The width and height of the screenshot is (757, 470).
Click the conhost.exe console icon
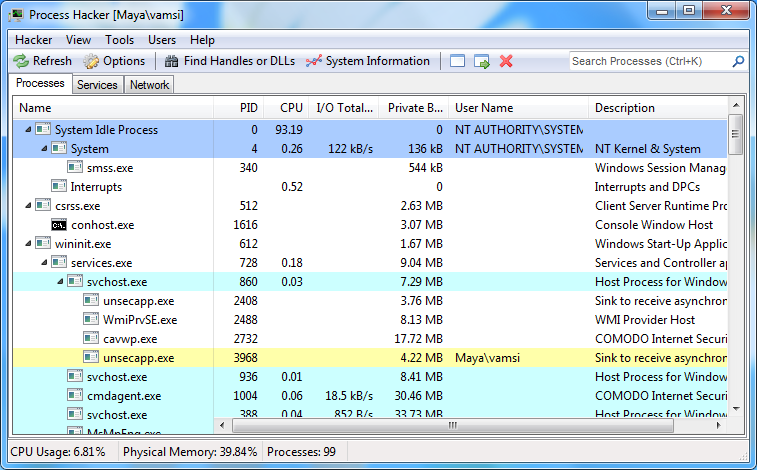click(59, 225)
